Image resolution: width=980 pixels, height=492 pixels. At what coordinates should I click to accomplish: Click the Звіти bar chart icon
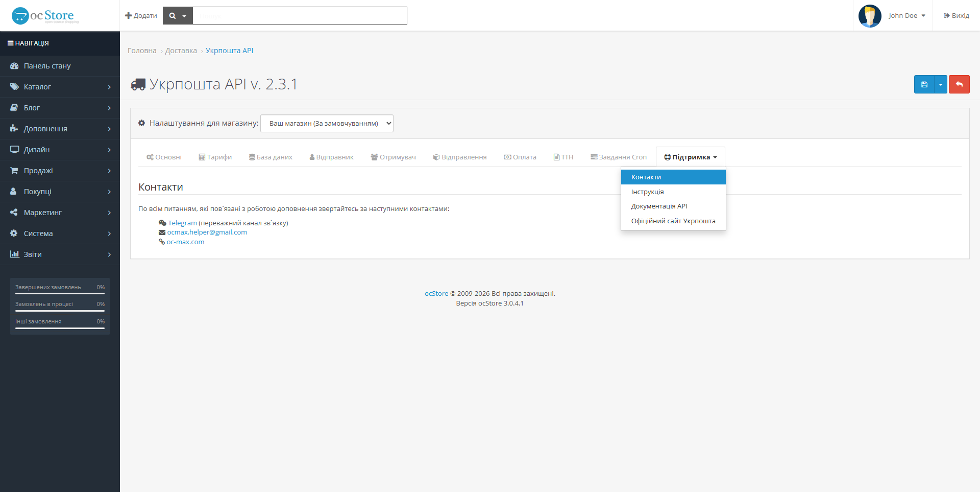coord(14,254)
